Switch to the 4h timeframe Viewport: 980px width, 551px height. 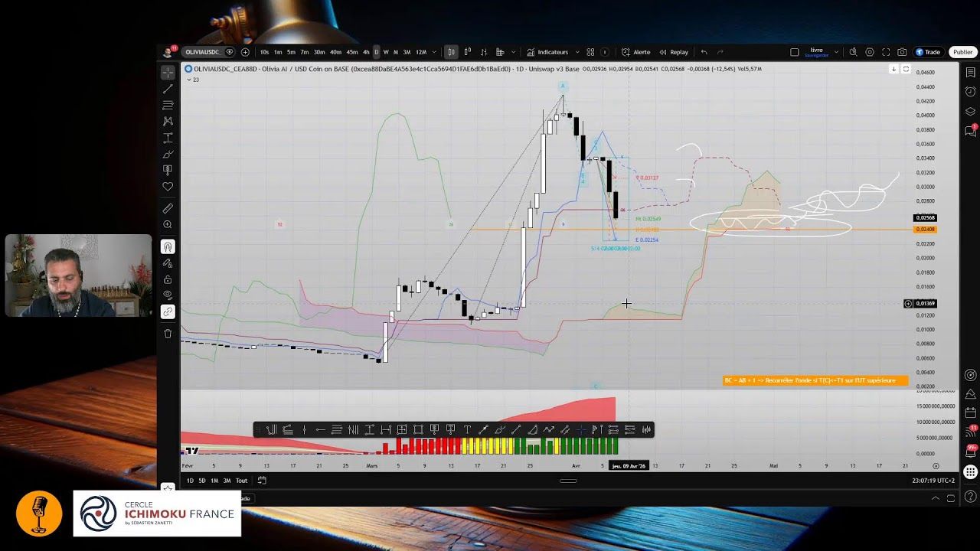click(366, 52)
